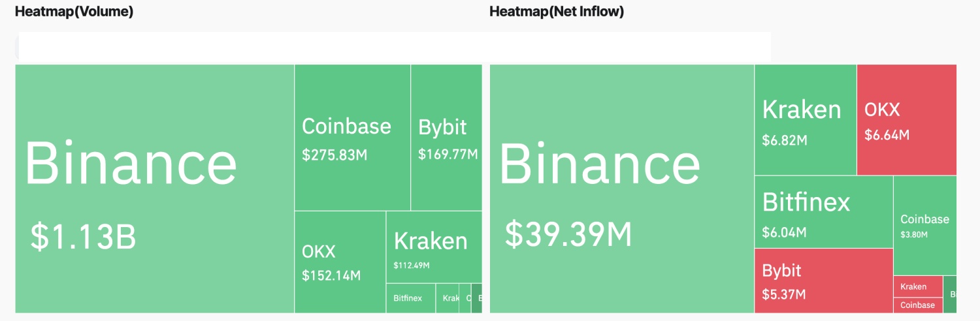
Task: Open Bitfinex $6.04M Net Inflow tile
Action: pos(824,212)
